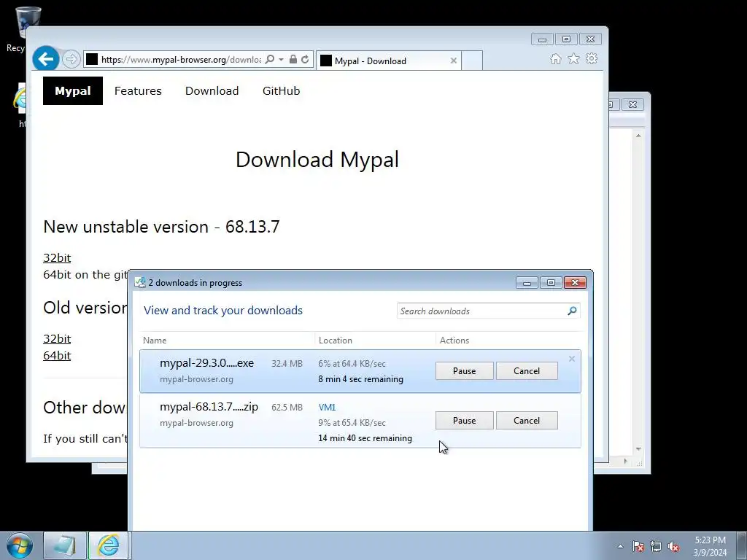The height and width of the screenshot is (560, 747).
Task: Click the Location column header
Action: coord(336,340)
